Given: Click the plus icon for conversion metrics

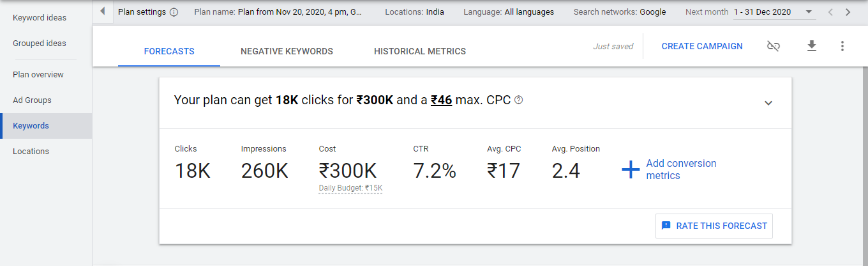Looking at the screenshot, I should click(x=631, y=169).
